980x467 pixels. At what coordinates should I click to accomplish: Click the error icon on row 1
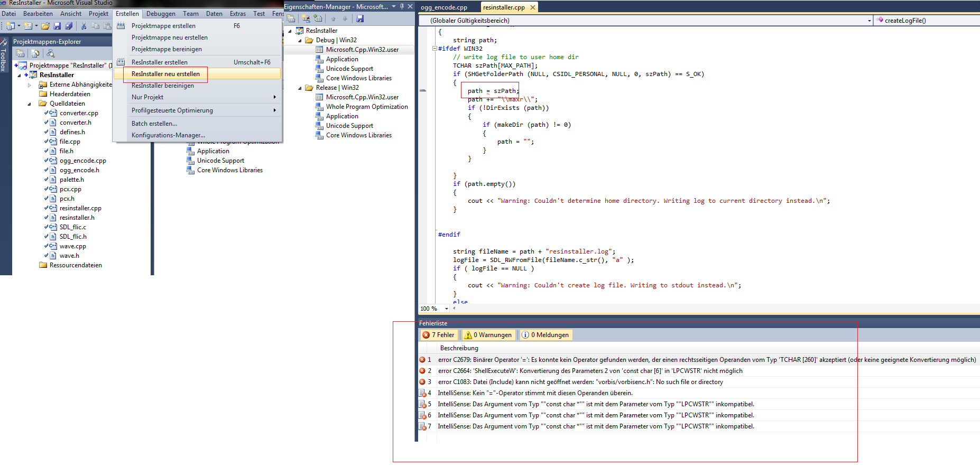pos(422,360)
